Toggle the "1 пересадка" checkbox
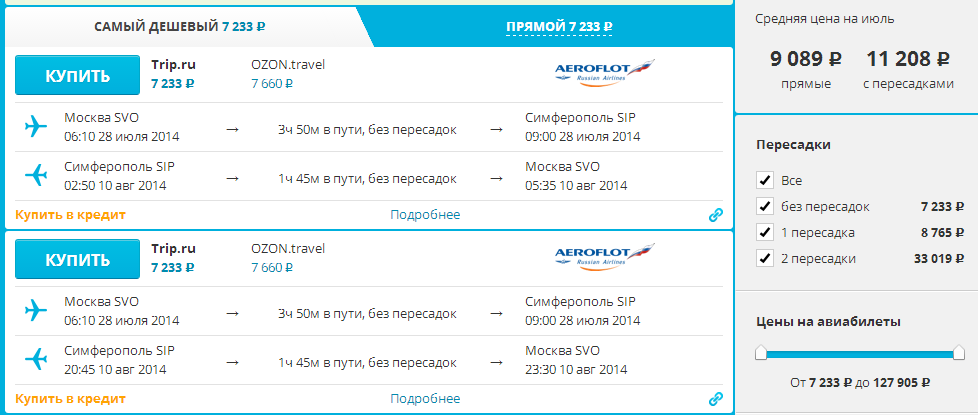The height and width of the screenshot is (415, 978). pos(765,233)
